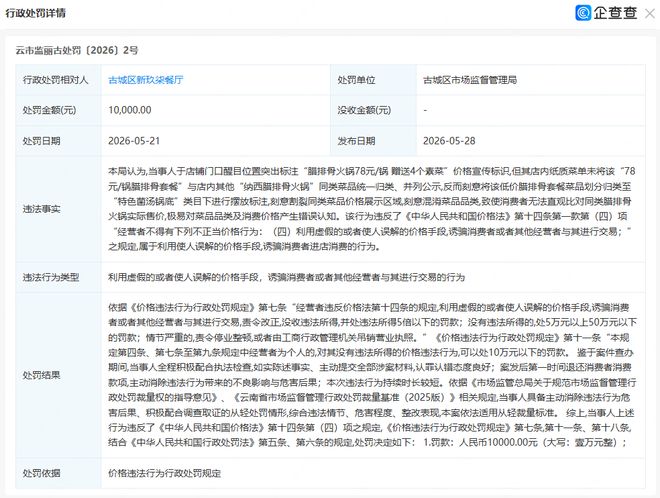Click the 处罚金额(元) label cell
This screenshot has width=660, height=498.
[x=58, y=110]
